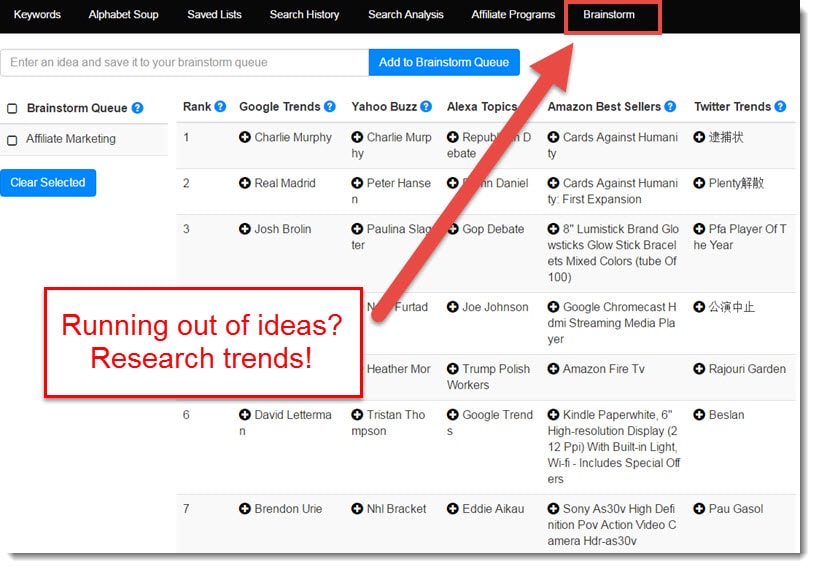The image size is (815, 568).
Task: Select the 'Eddie Aikau' topic text
Action: (493, 509)
